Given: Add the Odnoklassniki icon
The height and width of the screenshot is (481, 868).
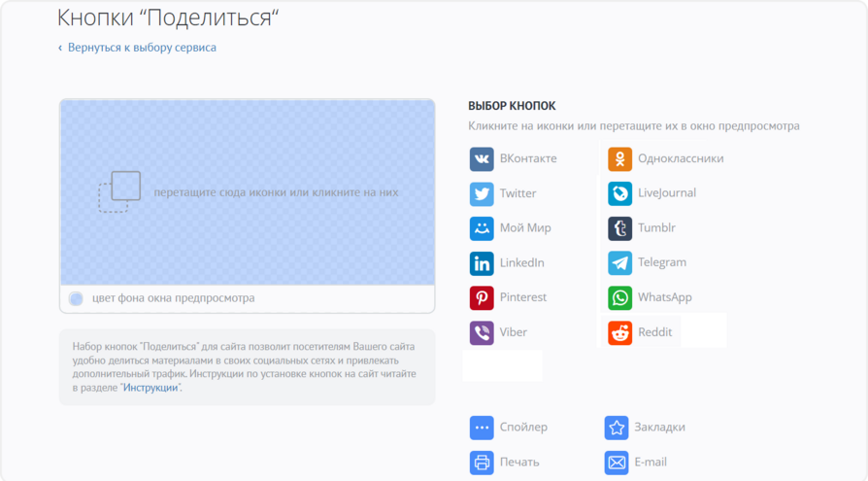Looking at the screenshot, I should click(x=619, y=159).
